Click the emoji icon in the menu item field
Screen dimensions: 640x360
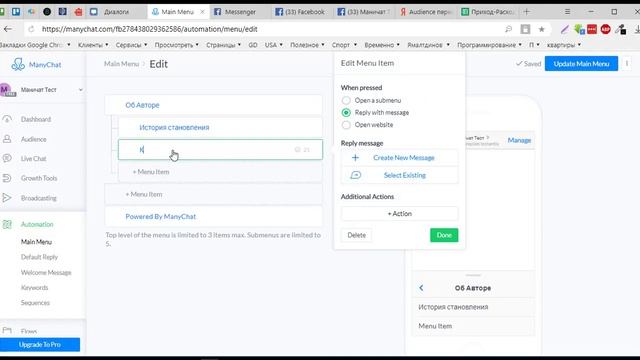(x=297, y=150)
